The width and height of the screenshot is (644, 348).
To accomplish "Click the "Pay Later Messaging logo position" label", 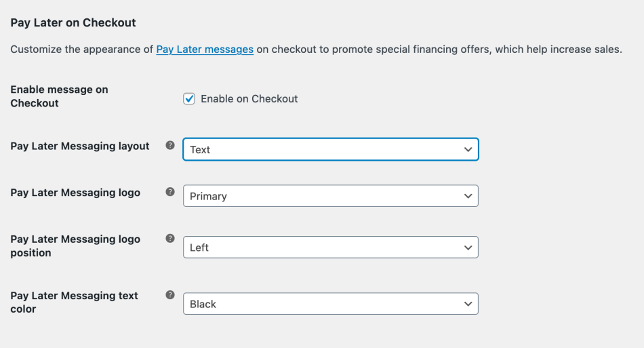I will tap(75, 246).
